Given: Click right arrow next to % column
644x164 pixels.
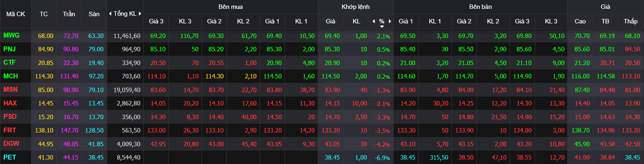Looking at the screenshot, I should tap(390, 21).
